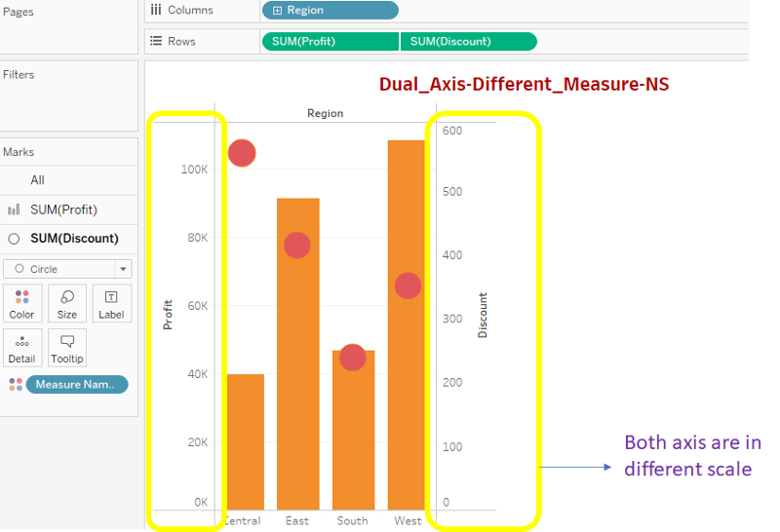780x532 pixels.
Task: Select the SUM(Discount) pill on Rows shelf
Action: [x=468, y=41]
